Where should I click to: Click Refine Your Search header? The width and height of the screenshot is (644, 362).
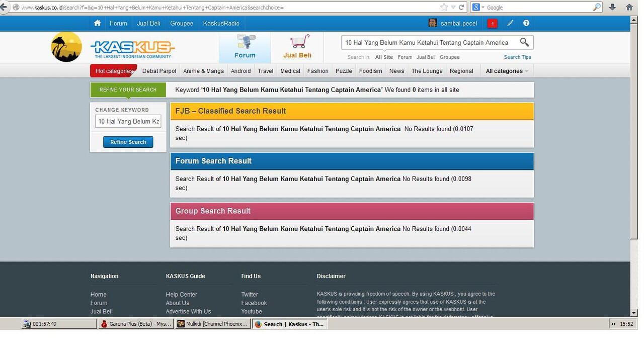[128, 89]
